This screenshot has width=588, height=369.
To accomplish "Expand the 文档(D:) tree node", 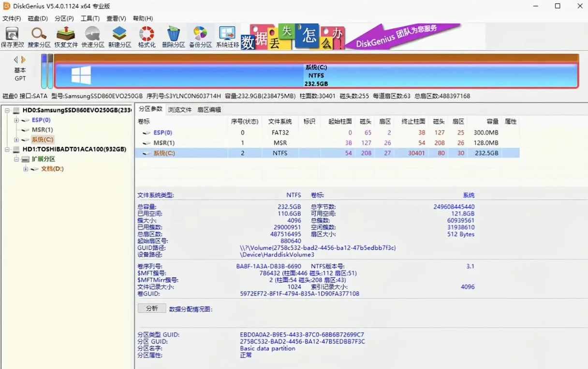I will (26, 169).
